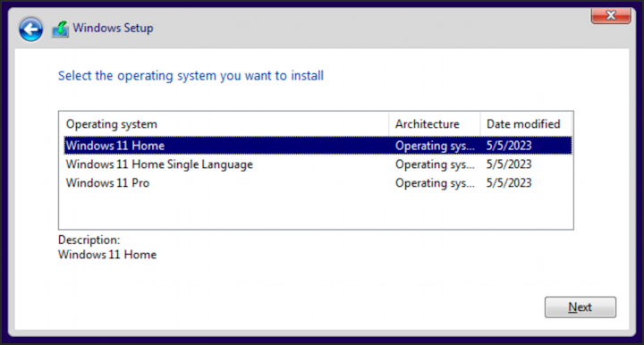Click the Date modified column header
The width and height of the screenshot is (644, 345).
[x=526, y=124]
